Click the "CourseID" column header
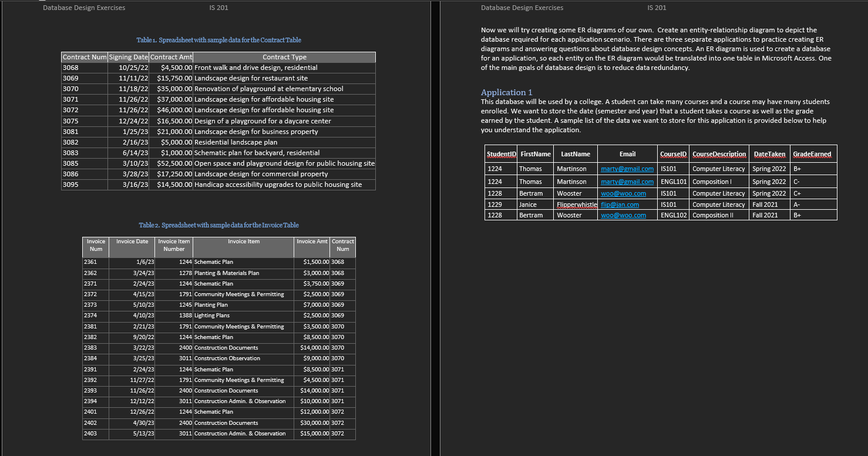This screenshot has width=868, height=456. tap(673, 154)
